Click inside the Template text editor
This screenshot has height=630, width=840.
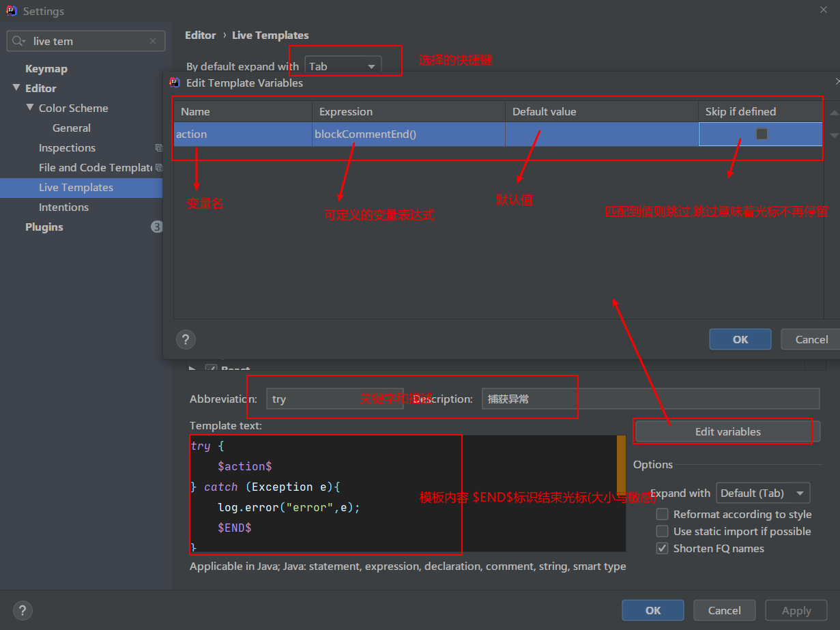tap(407, 493)
